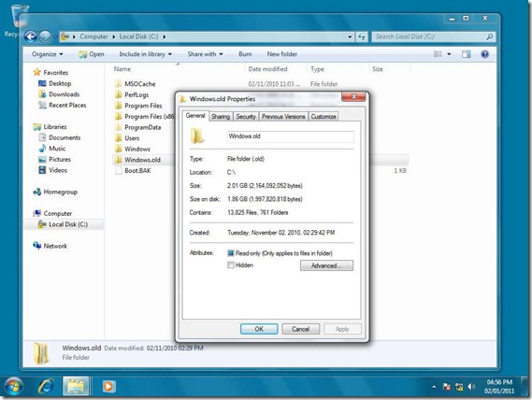Refresh the Local Disk (C:) address bar
The width and height of the screenshot is (532, 400).
(362, 36)
